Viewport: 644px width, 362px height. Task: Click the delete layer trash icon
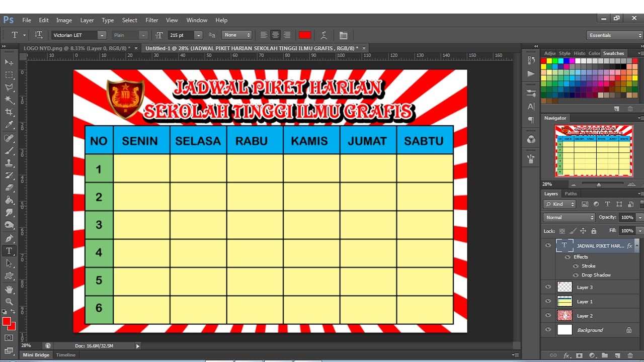coord(631,355)
